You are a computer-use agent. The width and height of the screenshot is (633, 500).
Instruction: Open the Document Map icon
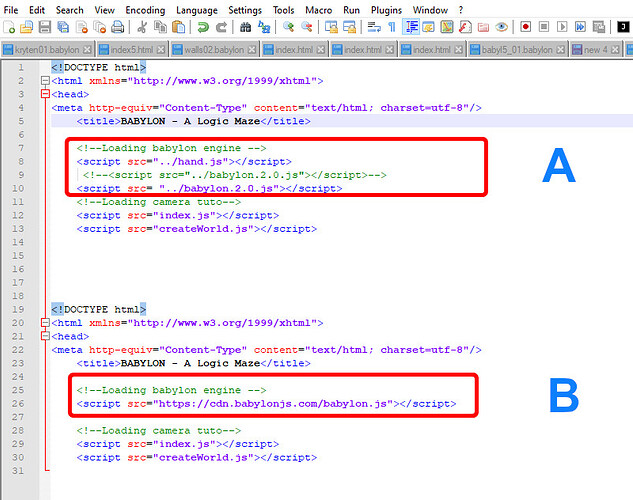coord(447,27)
